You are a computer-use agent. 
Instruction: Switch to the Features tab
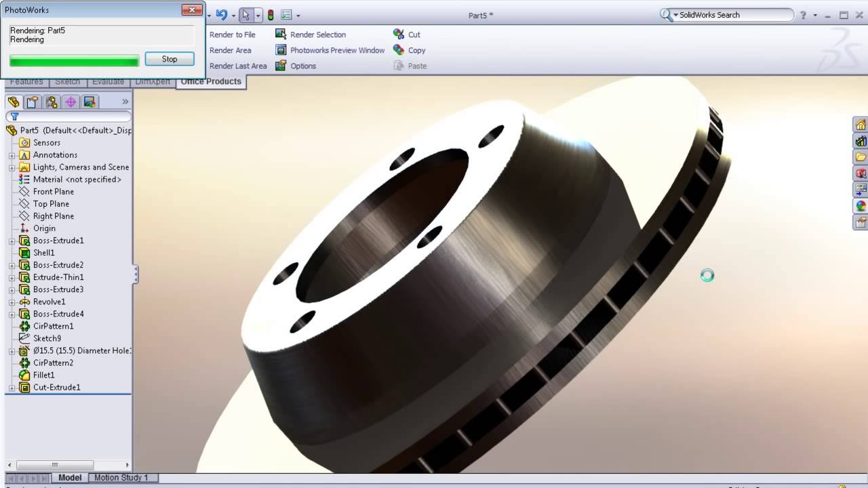click(x=26, y=82)
